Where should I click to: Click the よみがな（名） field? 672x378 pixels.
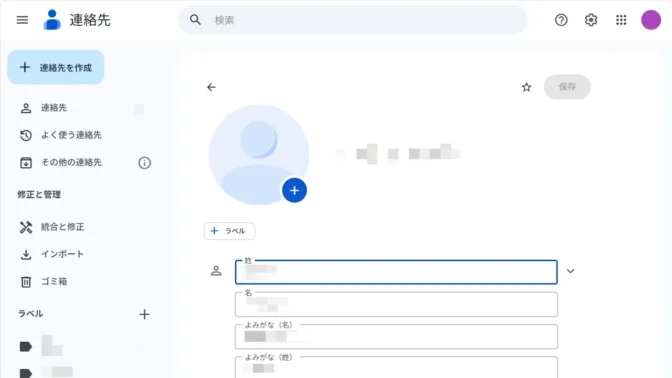point(396,336)
